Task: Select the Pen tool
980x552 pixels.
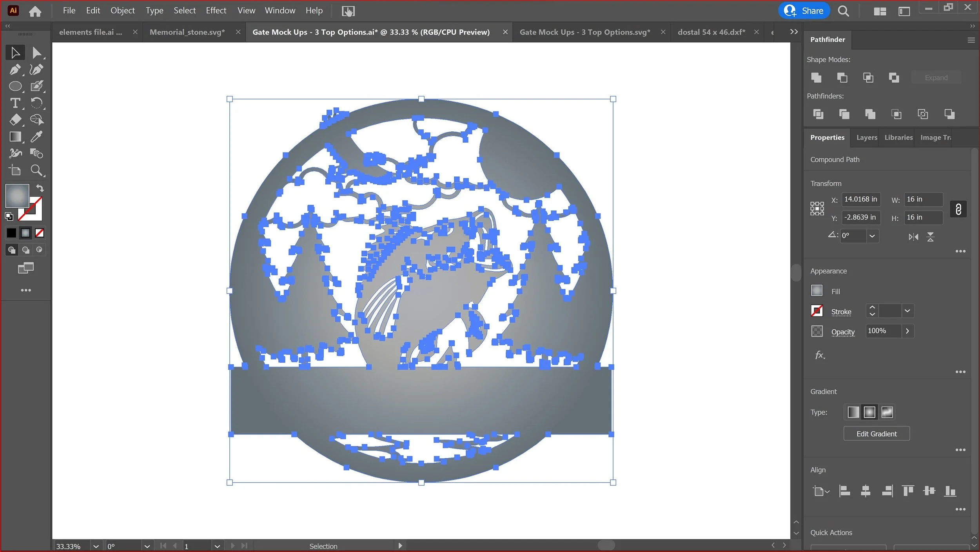Action: coord(15,69)
